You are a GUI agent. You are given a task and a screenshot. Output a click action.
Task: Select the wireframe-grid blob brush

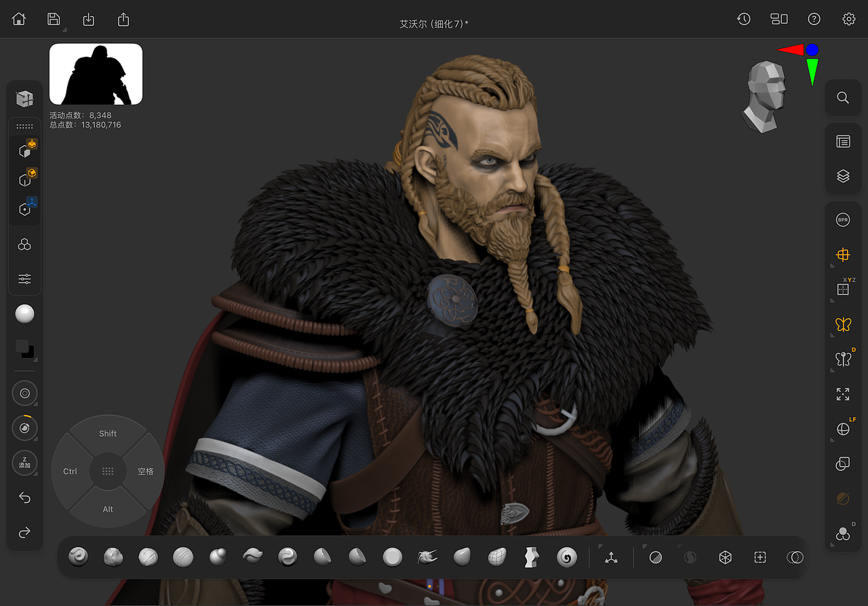point(497,557)
